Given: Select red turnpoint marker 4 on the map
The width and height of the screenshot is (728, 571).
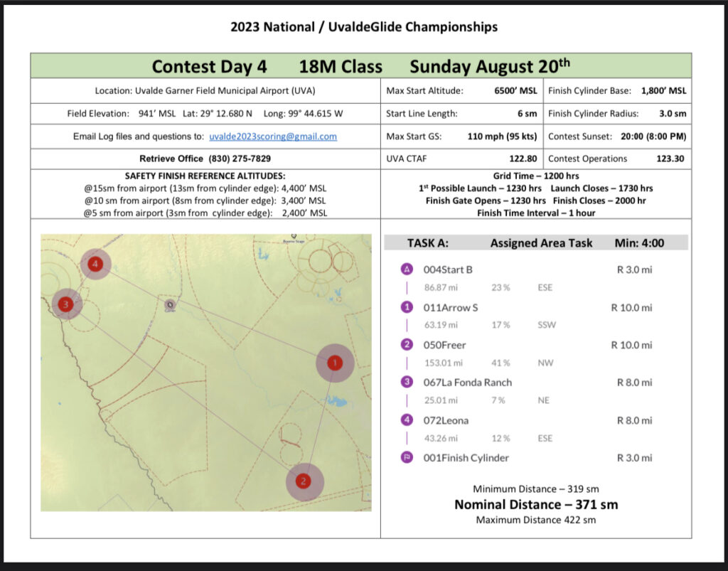Looking at the screenshot, I should pyautogui.click(x=96, y=265).
